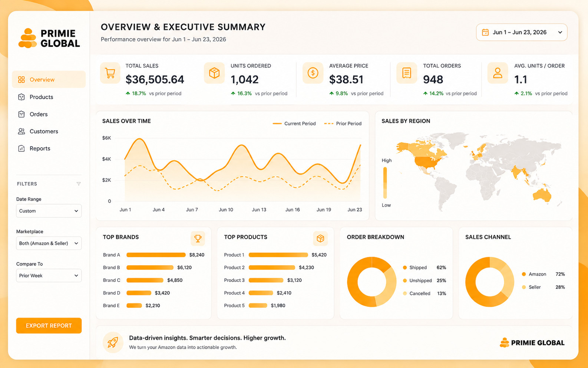The width and height of the screenshot is (588, 368).
Task: Click the Product 2 $4,230 value
Action: click(306, 267)
